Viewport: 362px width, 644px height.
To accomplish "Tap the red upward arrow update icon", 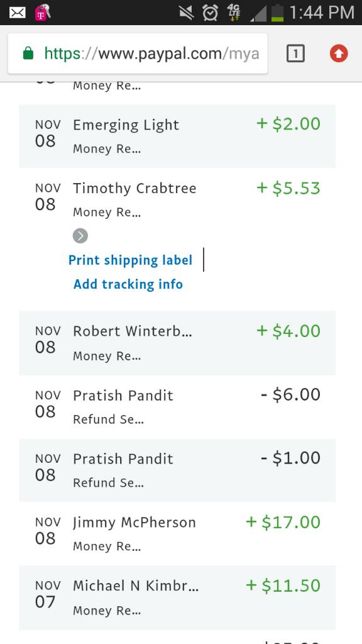I will coord(339,53).
